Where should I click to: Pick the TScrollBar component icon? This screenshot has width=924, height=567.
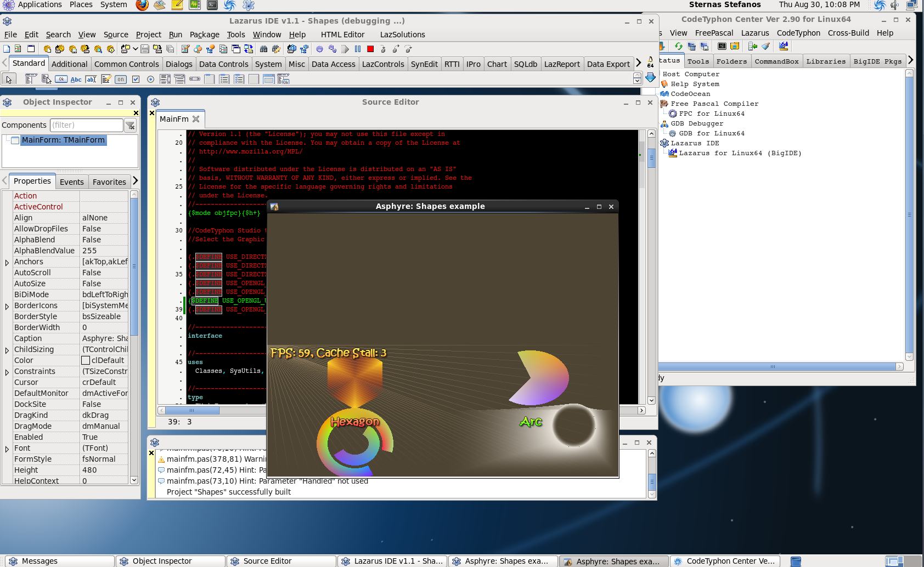point(195,79)
